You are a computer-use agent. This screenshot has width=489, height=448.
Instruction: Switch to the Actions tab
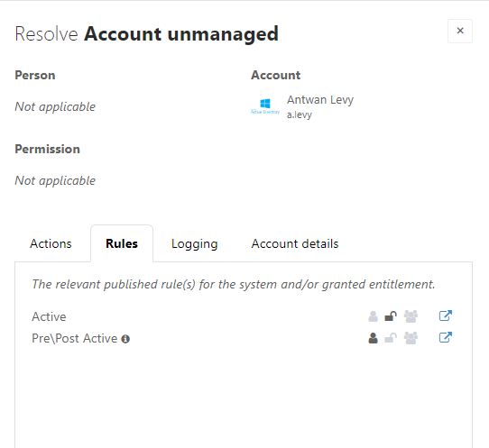[x=51, y=243]
